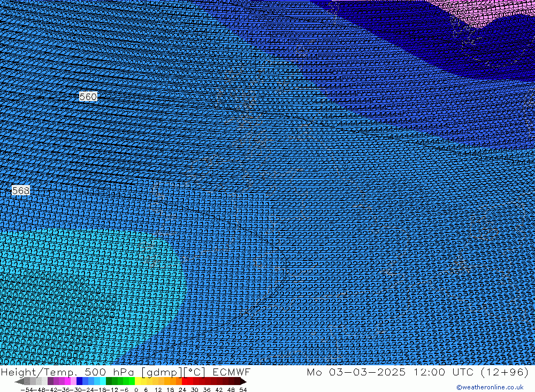Image resolution: width=535 pixels, height=392 pixels.
Task: Select the 'Height/Temp. 500 hPa' map title
Action: 67,372
